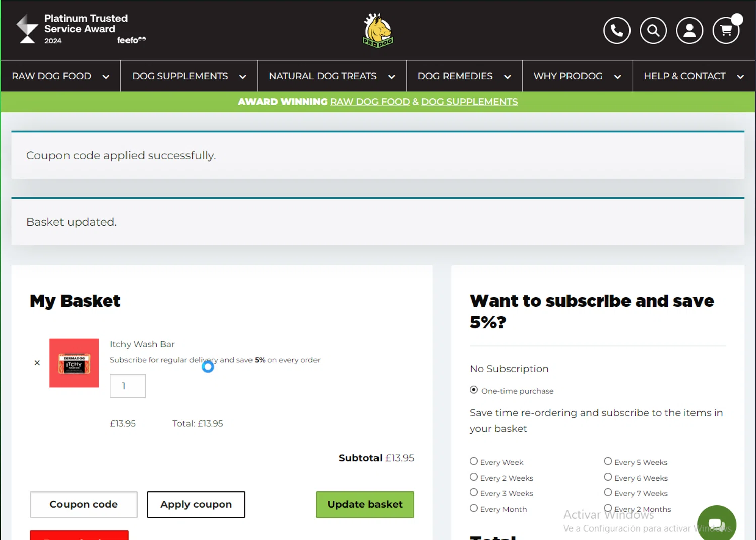Click the ProDog logo in header

click(378, 31)
